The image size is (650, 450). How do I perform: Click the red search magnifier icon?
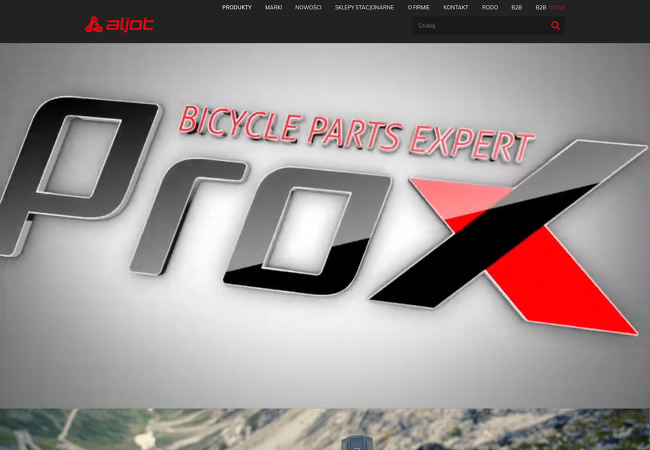coord(555,26)
